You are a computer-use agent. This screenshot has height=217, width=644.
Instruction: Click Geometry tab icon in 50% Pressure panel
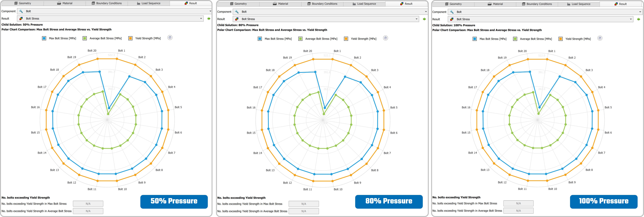point(16,3)
